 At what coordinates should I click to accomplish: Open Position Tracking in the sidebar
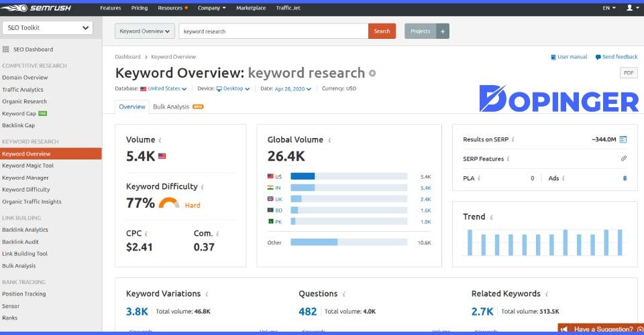tap(24, 294)
